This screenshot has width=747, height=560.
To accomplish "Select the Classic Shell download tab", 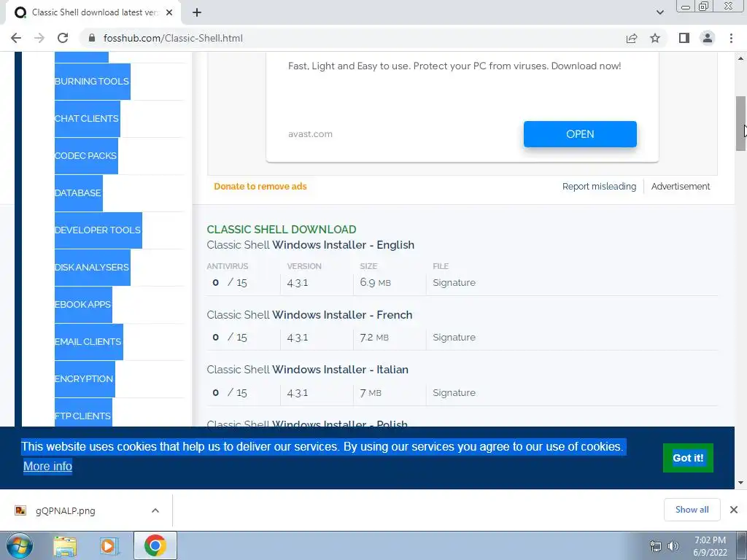I will 93,13.
